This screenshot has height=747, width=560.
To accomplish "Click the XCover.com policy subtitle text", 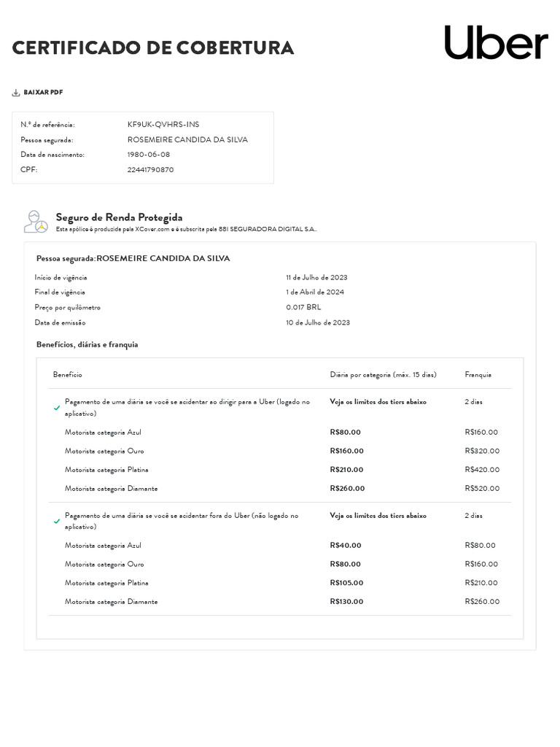I will click(x=186, y=229).
